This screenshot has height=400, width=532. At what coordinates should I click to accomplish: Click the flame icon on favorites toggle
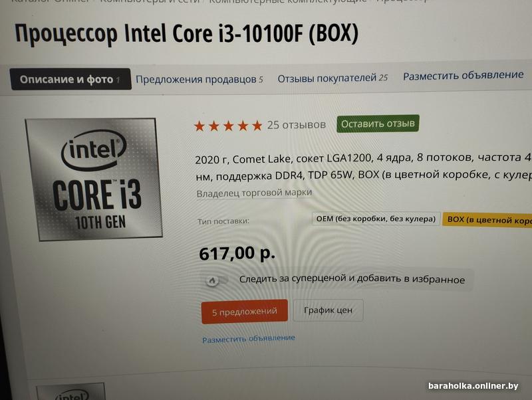tap(212, 280)
